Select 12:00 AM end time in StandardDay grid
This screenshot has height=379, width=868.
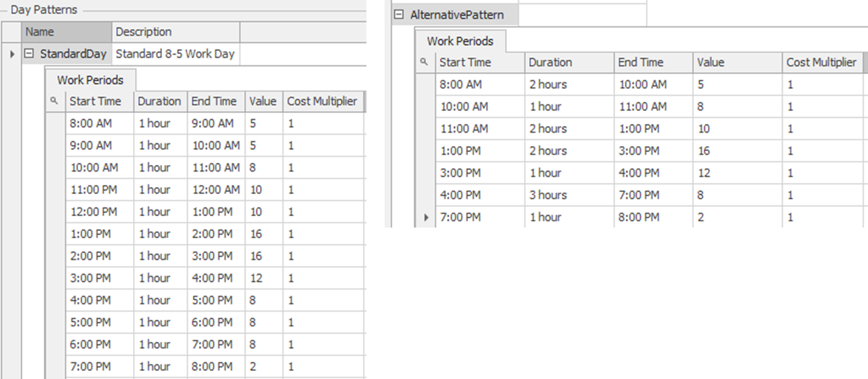[x=216, y=190]
